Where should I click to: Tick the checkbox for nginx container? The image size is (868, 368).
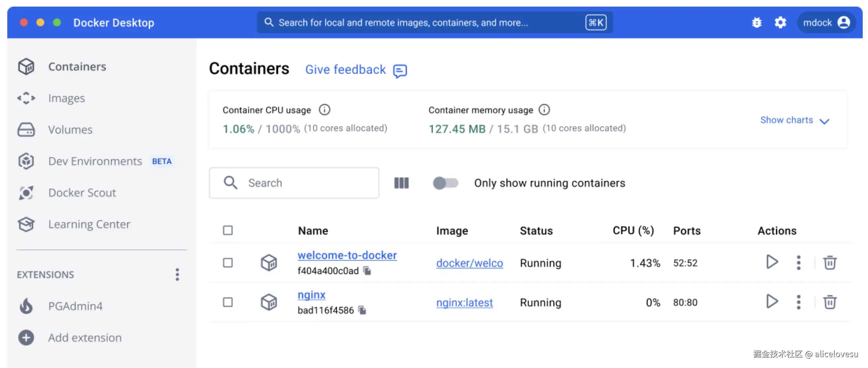(x=228, y=302)
